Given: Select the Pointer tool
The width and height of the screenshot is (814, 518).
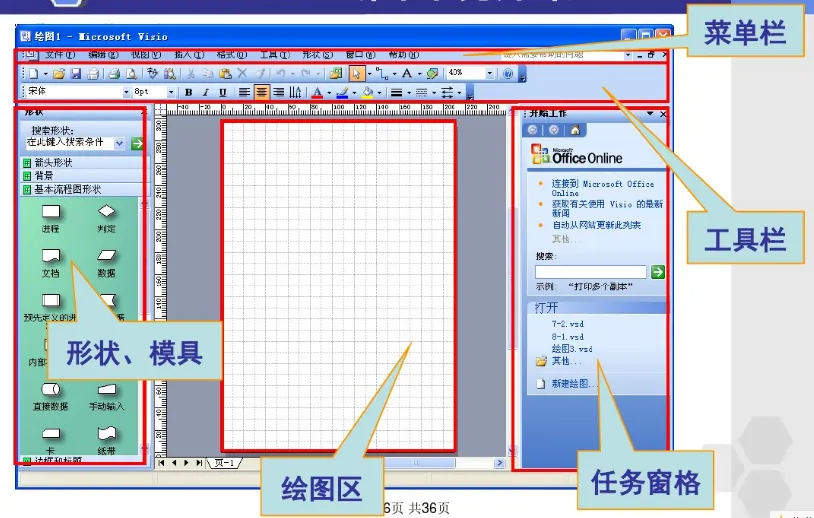Looking at the screenshot, I should tap(356, 74).
